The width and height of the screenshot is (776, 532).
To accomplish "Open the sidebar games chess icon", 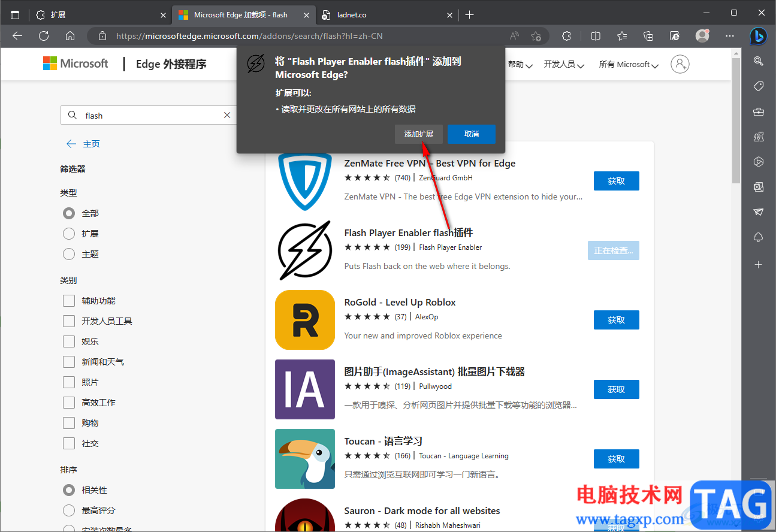I will [758, 137].
